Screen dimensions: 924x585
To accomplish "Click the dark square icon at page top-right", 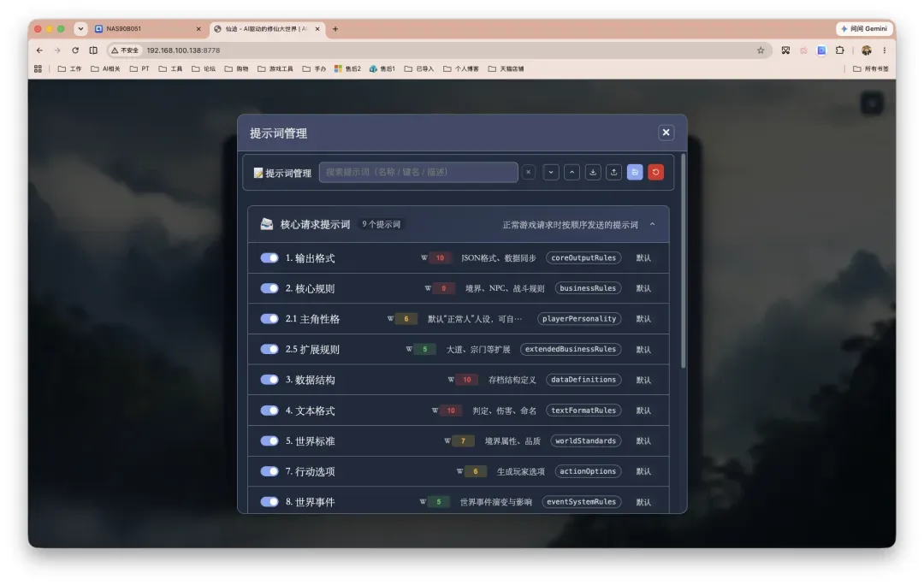I will [x=872, y=103].
